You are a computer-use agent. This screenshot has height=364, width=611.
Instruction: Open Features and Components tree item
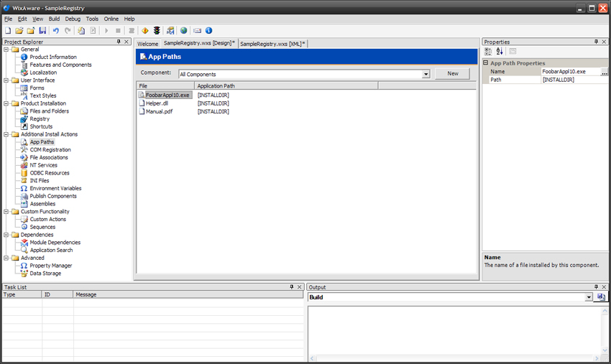point(60,65)
